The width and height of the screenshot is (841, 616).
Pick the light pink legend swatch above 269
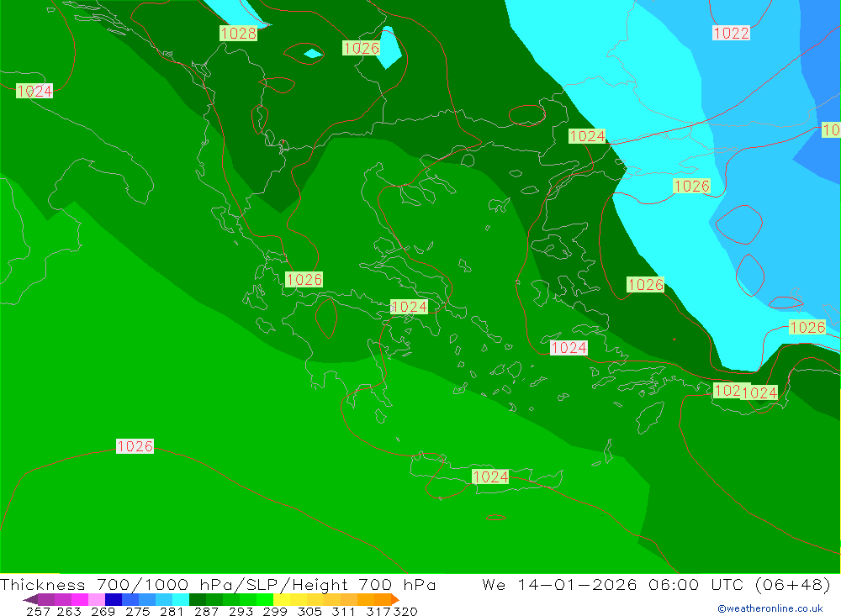click(95, 599)
